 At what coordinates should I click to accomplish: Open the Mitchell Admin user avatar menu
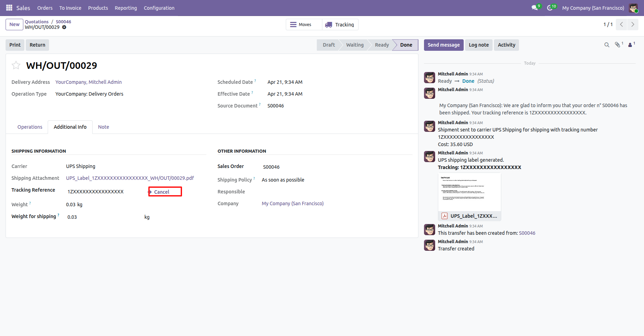point(633,8)
